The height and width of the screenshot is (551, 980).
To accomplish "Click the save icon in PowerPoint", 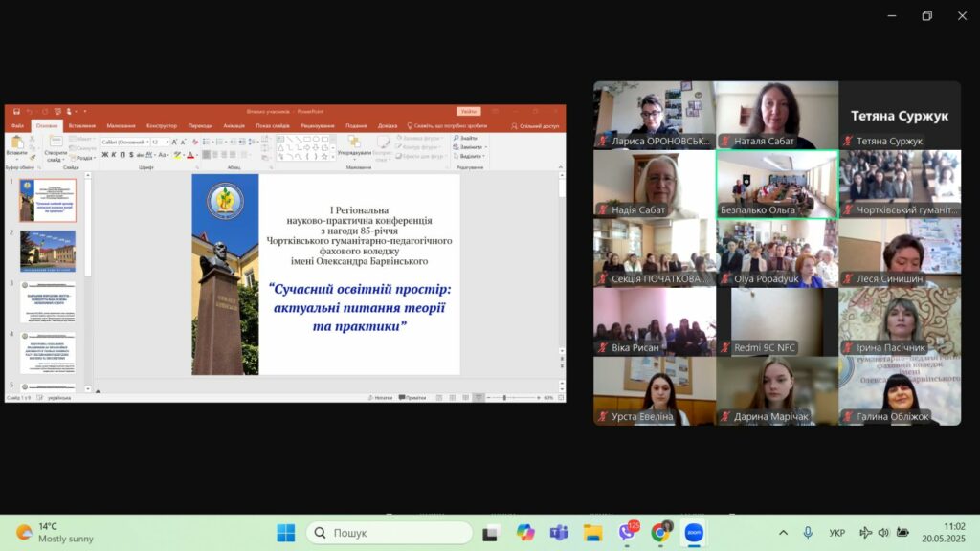I will point(16,112).
